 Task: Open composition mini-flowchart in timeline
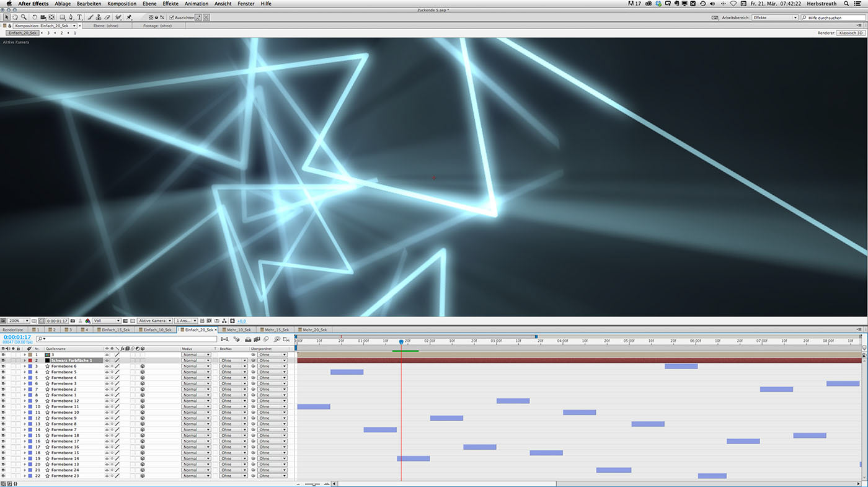pyautogui.click(x=224, y=339)
